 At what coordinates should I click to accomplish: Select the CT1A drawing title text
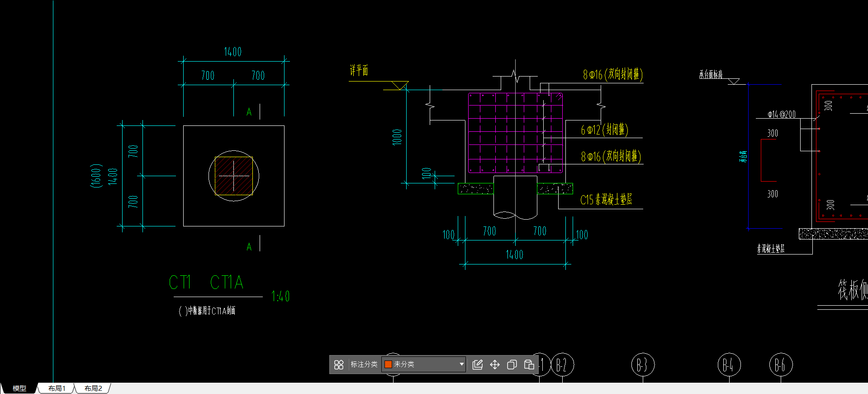click(x=227, y=283)
